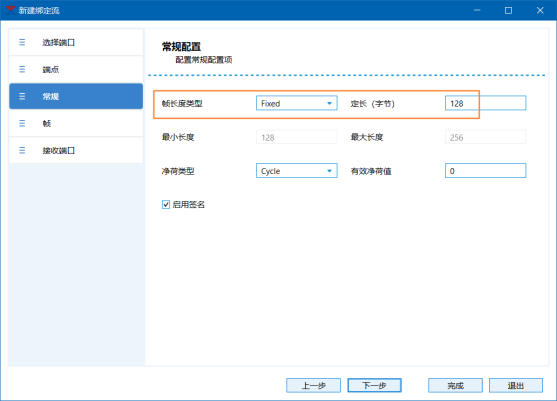Select the 接收端口 step
557x401 pixels.
76,150
